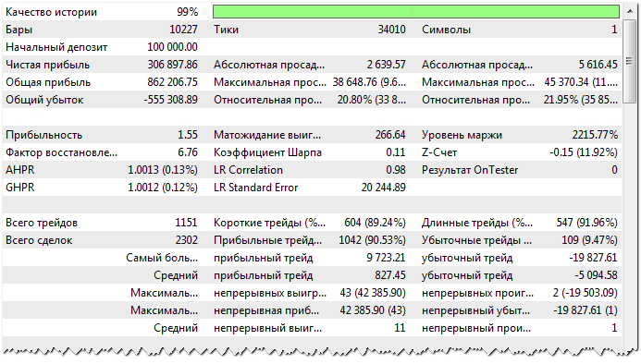Click the profit trades value 1042 (90.53%)
The height and width of the screenshot is (364, 641).
click(x=372, y=240)
